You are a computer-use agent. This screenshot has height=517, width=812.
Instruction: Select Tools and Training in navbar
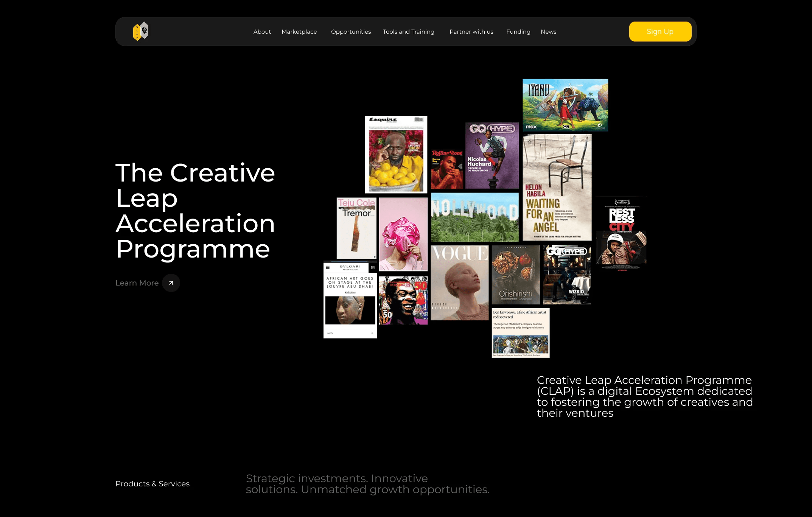pos(408,32)
